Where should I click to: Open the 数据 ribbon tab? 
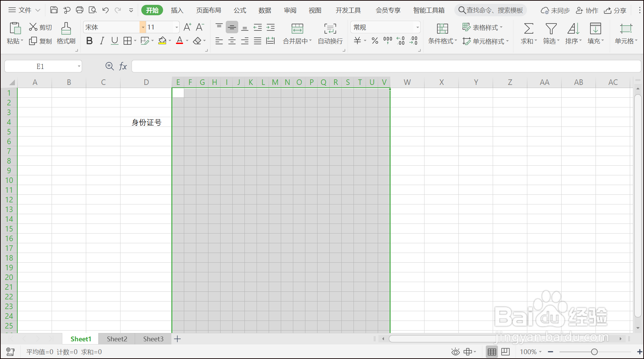point(265,10)
